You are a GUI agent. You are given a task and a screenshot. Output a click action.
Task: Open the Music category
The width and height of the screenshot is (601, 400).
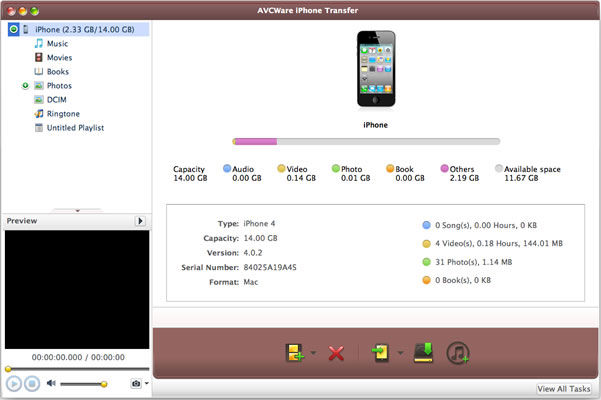[x=57, y=44]
